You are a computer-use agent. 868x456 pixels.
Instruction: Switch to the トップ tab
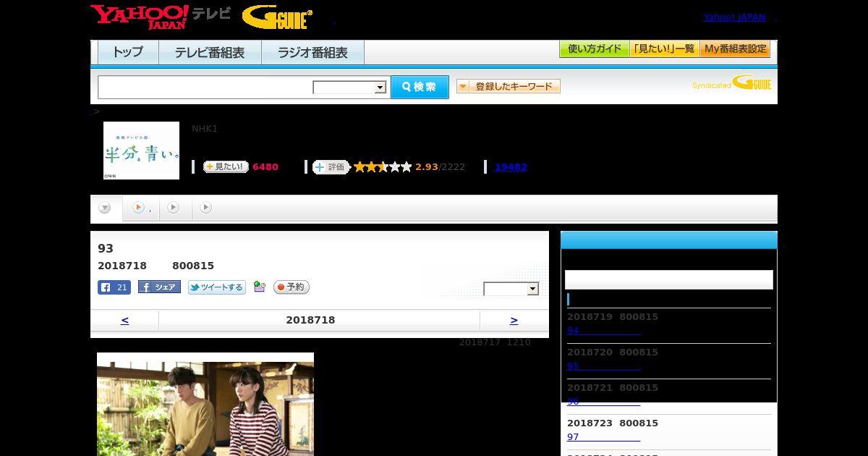coord(128,53)
